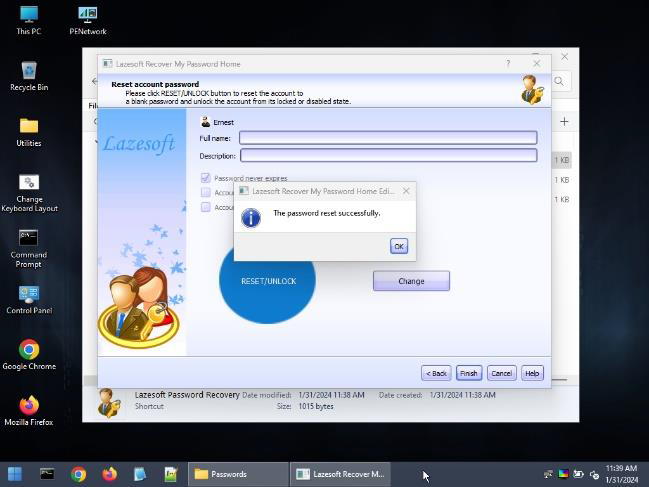Select Command Prompt desktop icon
The height and width of the screenshot is (487, 649).
point(29,248)
